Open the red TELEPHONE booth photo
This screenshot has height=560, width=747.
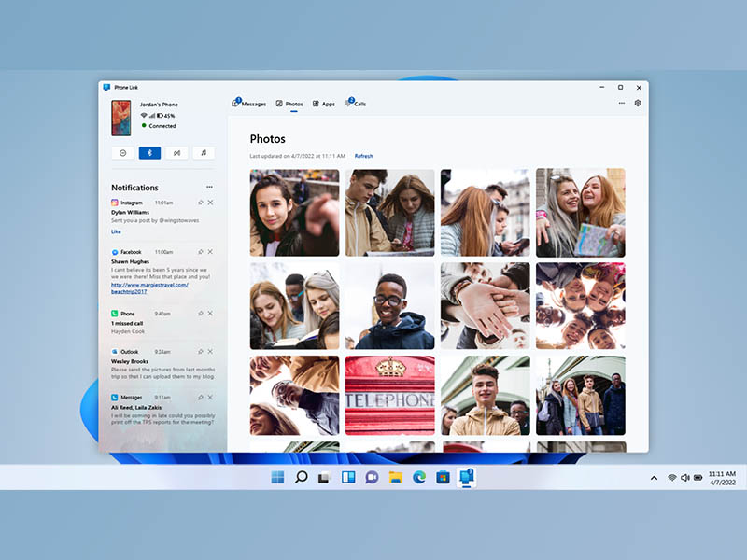tap(389, 395)
